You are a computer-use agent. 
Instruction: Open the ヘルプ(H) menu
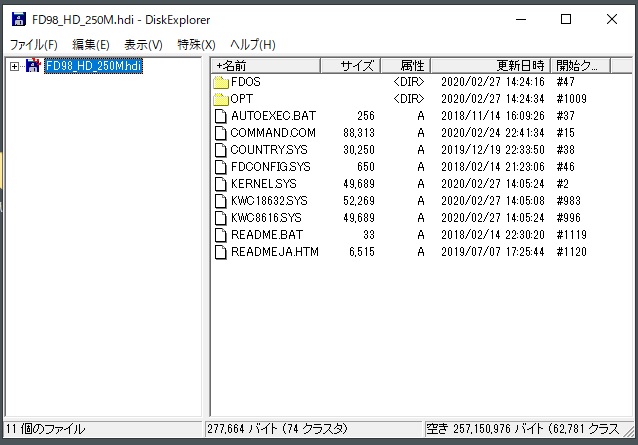pyautogui.click(x=253, y=44)
